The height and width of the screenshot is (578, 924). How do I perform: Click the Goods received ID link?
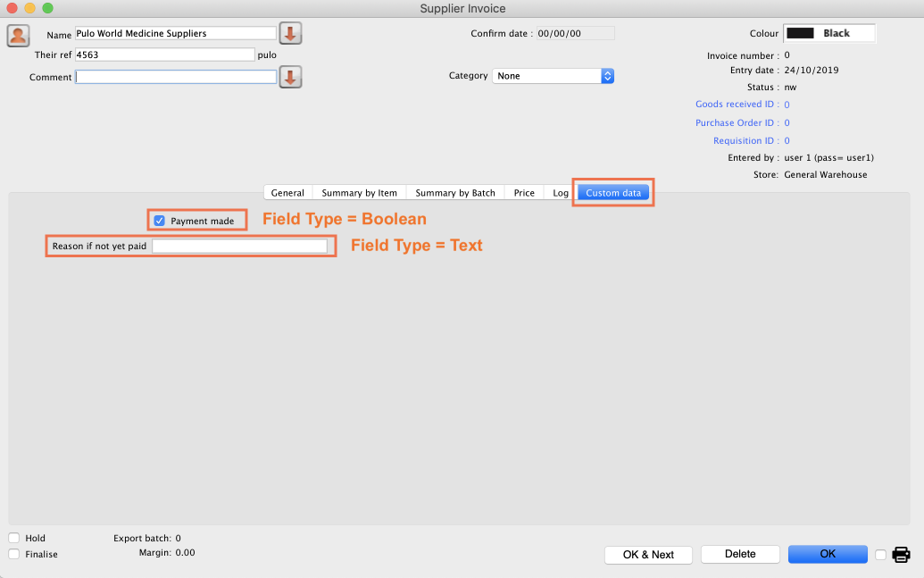(737, 105)
